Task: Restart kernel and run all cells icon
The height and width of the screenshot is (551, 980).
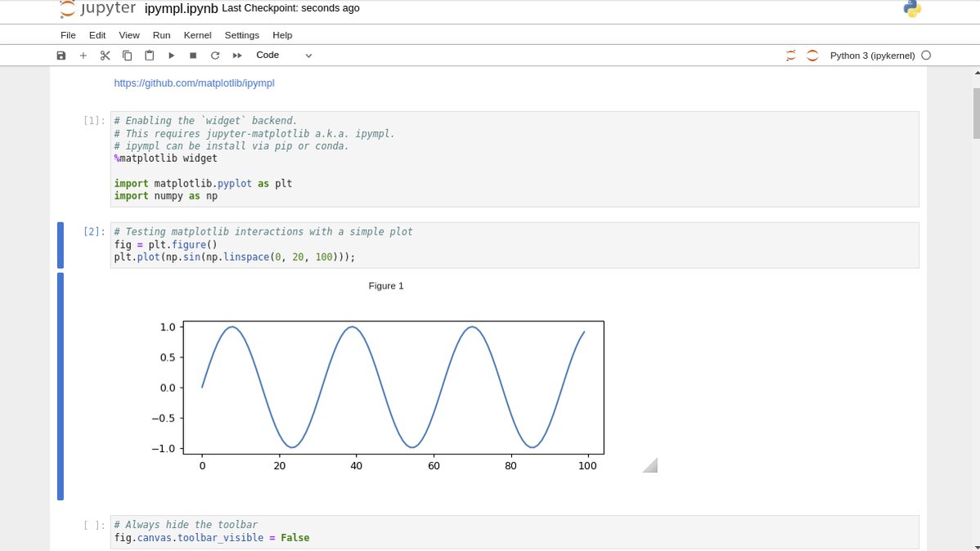Action: pos(237,56)
